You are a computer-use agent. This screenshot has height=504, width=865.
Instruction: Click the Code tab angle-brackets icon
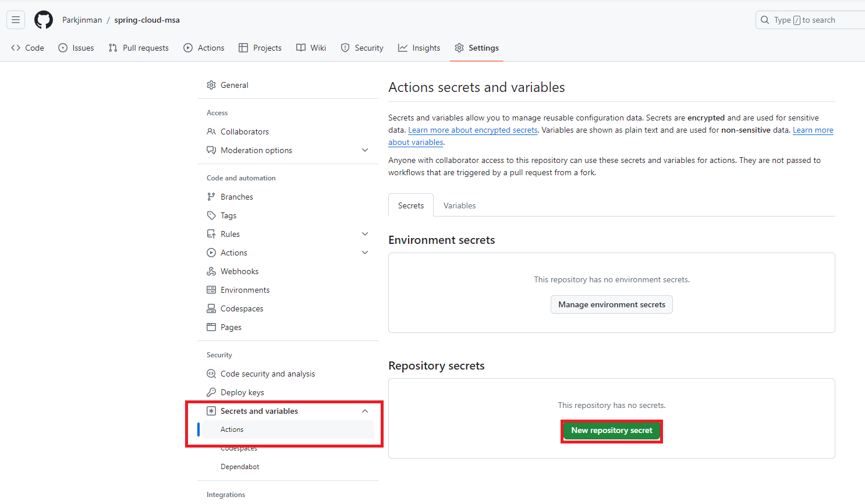point(16,48)
